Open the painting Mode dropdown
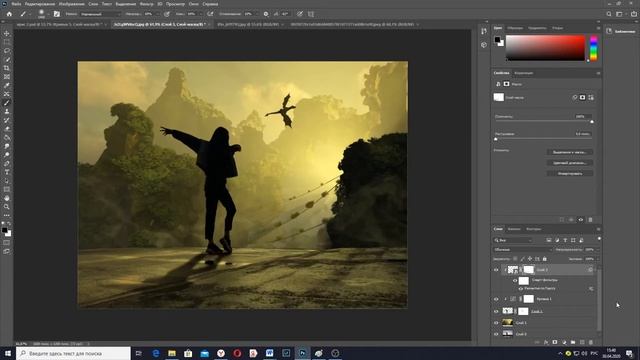The width and height of the screenshot is (640, 360). click(100, 14)
